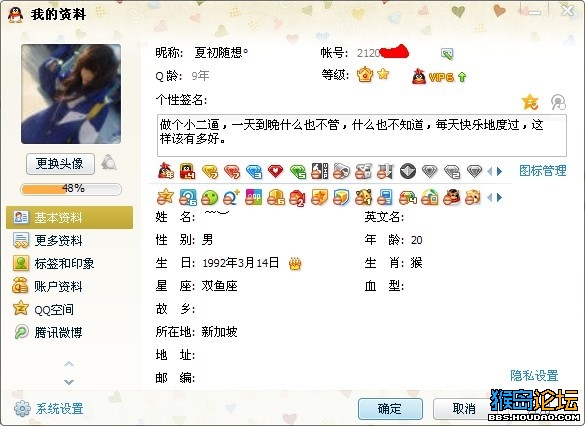Click the crown level icon
The image size is (585, 426).
(x=365, y=75)
